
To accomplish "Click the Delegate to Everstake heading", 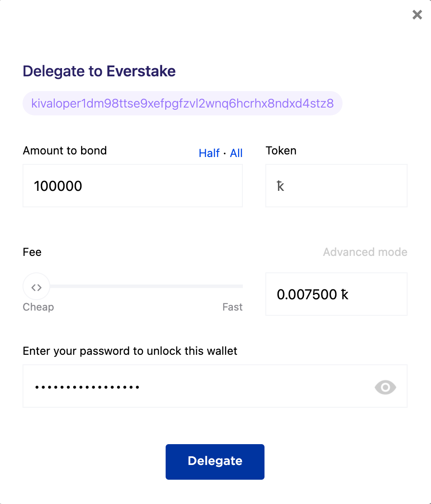I will pyautogui.click(x=99, y=72).
